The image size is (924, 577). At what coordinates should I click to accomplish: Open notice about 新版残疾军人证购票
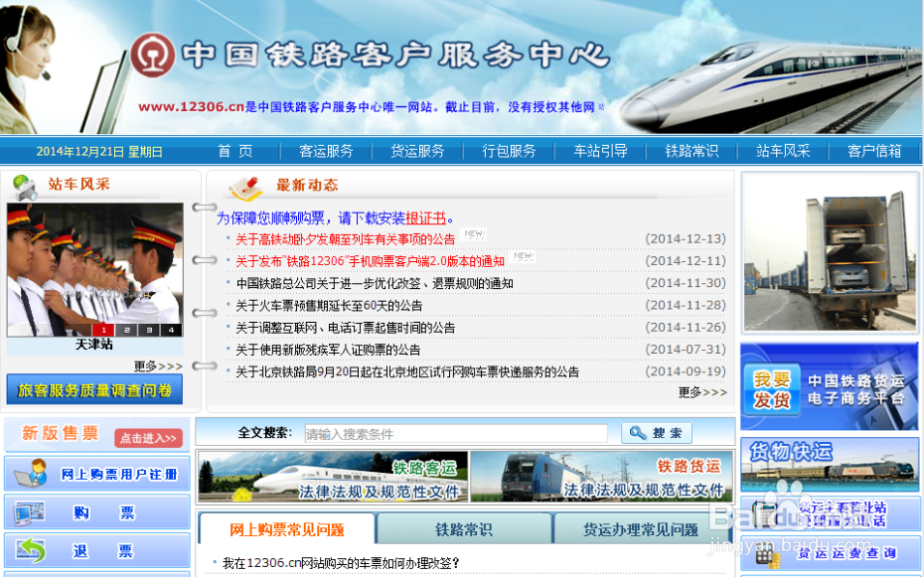click(328, 350)
